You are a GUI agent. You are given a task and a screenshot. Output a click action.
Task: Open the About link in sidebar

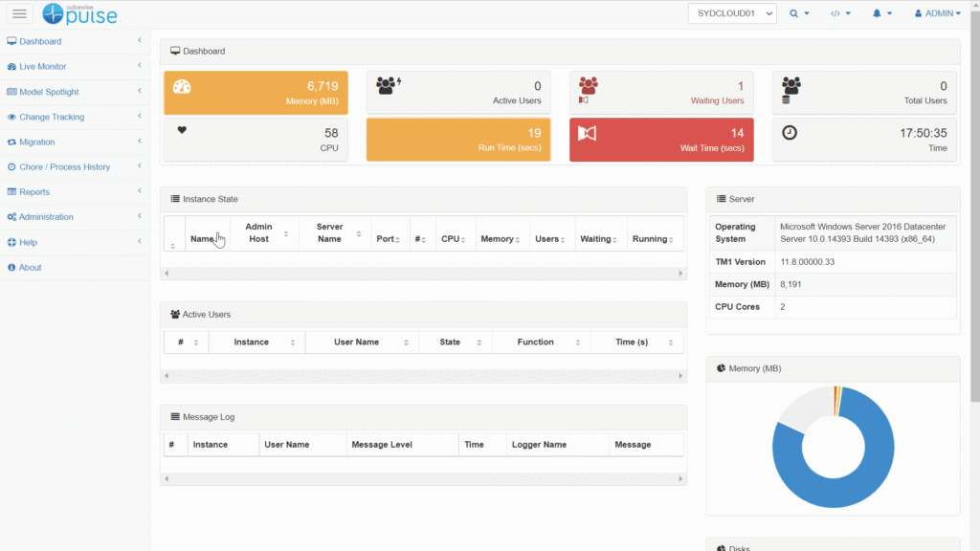point(30,267)
